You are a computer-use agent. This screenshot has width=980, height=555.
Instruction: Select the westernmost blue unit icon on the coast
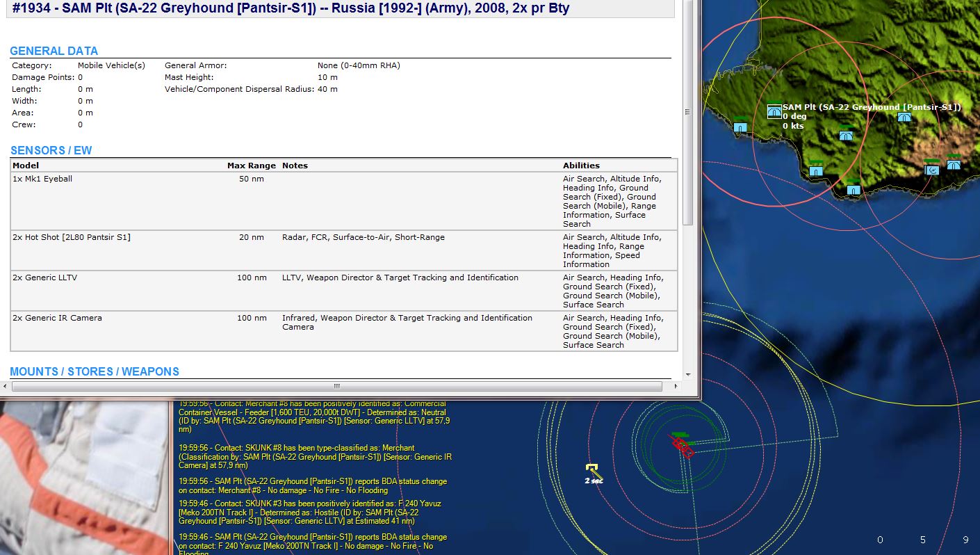pyautogui.click(x=740, y=126)
